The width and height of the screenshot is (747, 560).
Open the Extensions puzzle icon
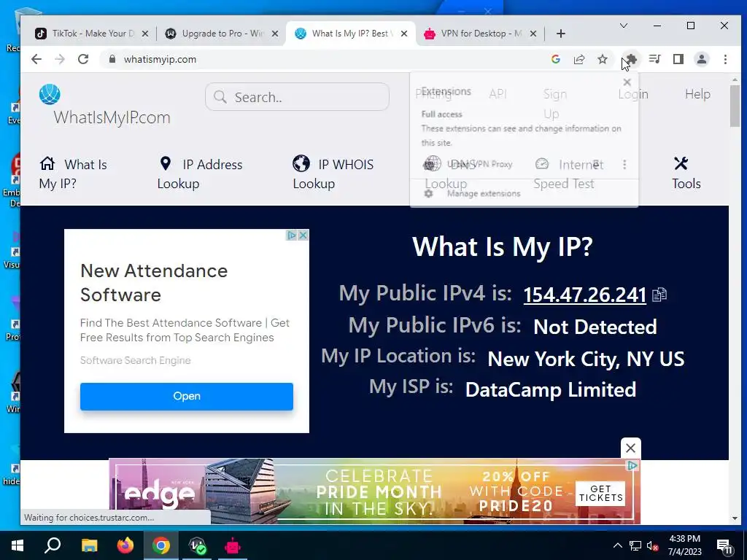click(x=631, y=59)
